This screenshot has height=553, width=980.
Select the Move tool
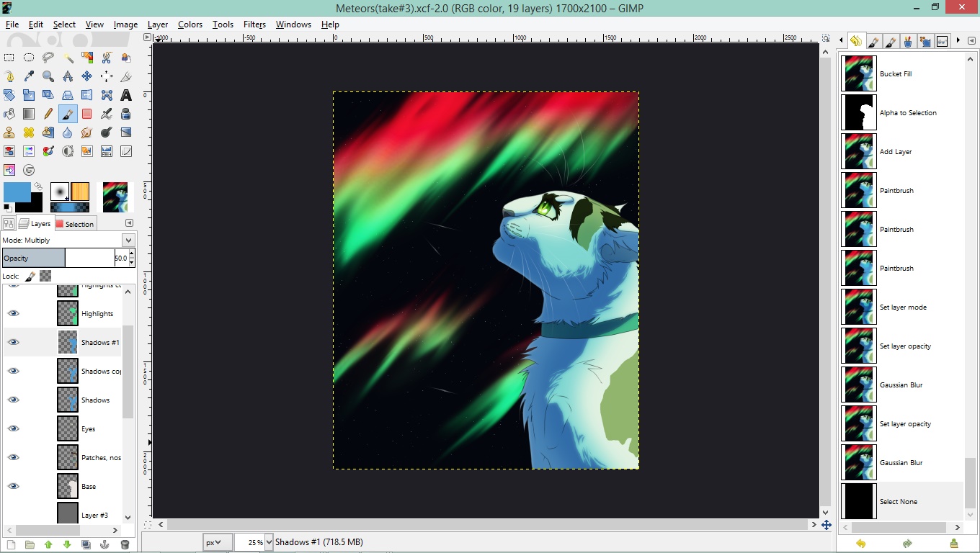point(87,76)
